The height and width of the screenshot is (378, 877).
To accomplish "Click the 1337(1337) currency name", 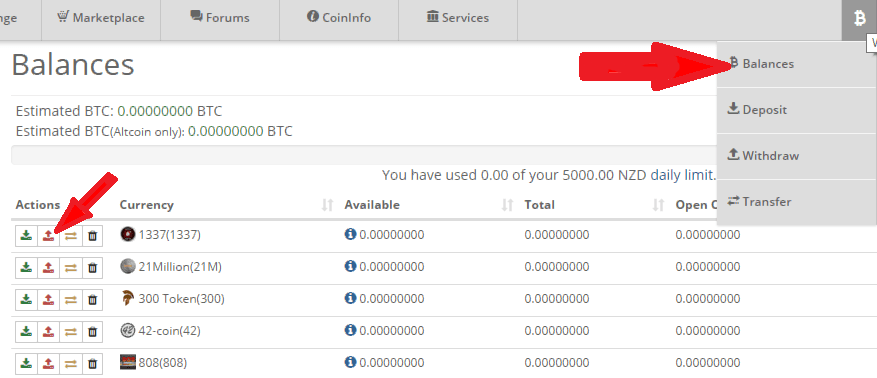I will click(x=169, y=235).
